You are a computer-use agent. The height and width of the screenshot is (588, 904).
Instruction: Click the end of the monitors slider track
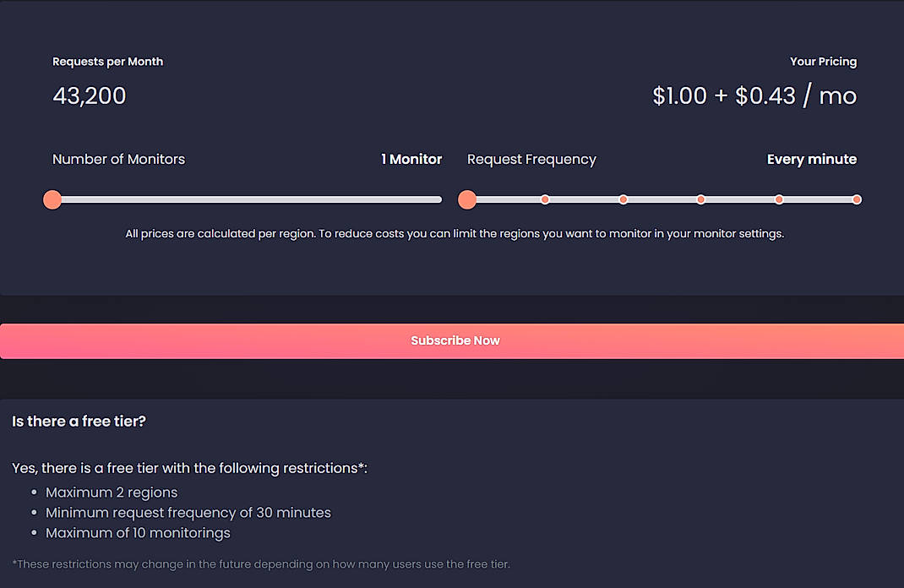click(439, 199)
